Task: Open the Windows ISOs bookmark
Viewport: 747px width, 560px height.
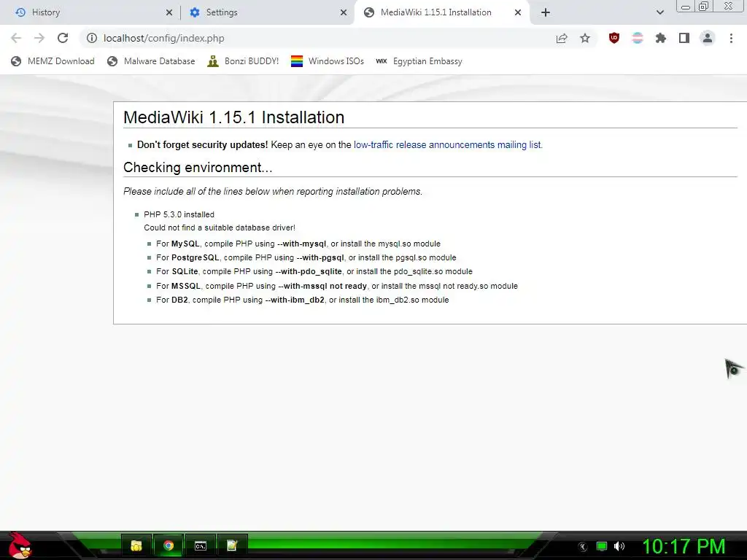Action: (328, 61)
